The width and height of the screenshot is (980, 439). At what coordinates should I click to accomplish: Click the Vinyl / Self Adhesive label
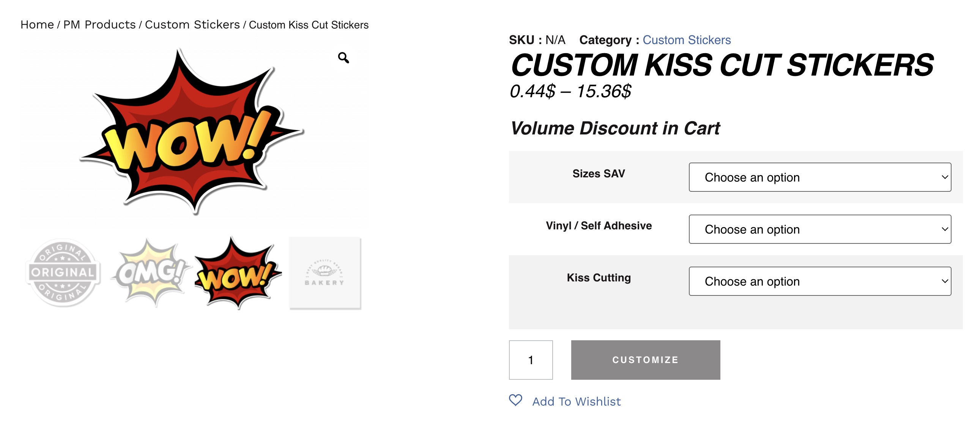[599, 226]
